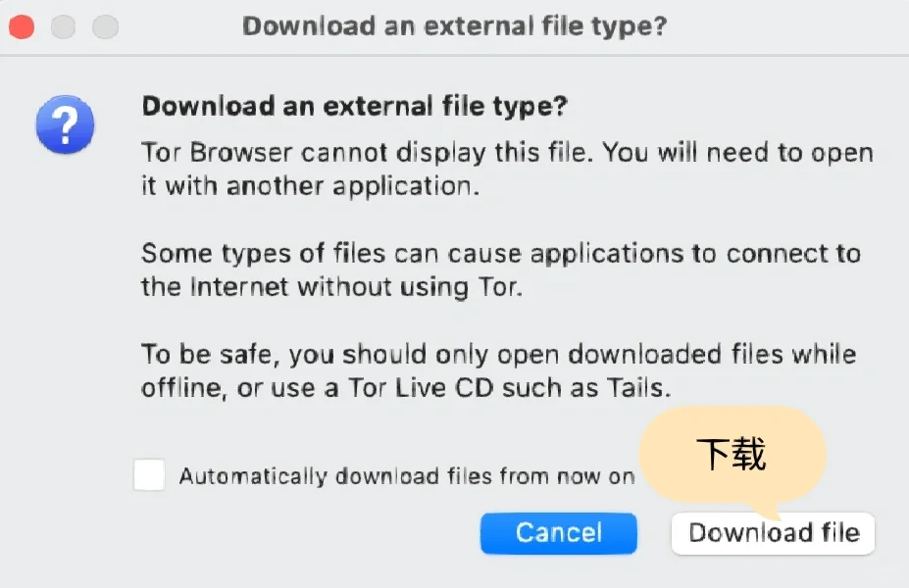This screenshot has width=909, height=588.
Task: Click the blue question mark icon
Action: 65,124
